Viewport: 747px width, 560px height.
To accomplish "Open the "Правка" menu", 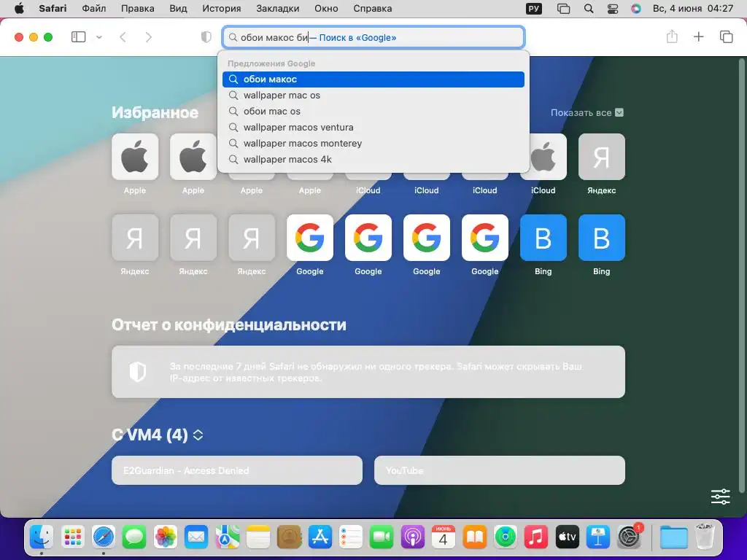I will 138,9.
